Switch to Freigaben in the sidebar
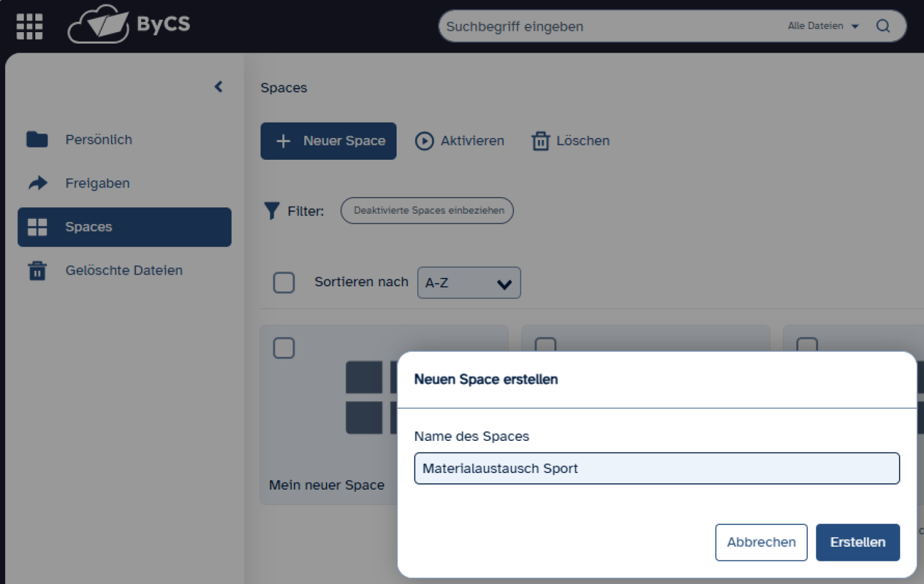This screenshot has height=584, width=924. (97, 183)
